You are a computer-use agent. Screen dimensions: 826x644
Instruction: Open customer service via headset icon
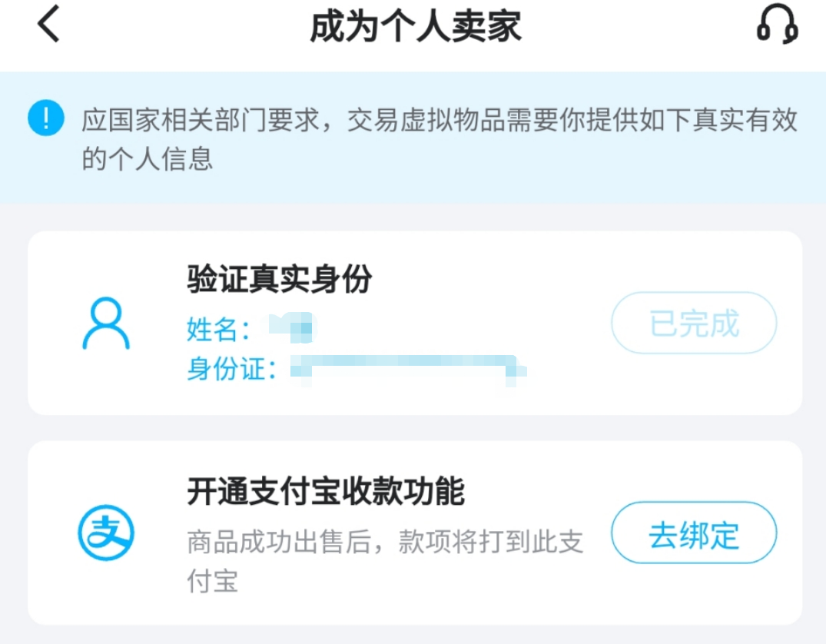(x=777, y=25)
